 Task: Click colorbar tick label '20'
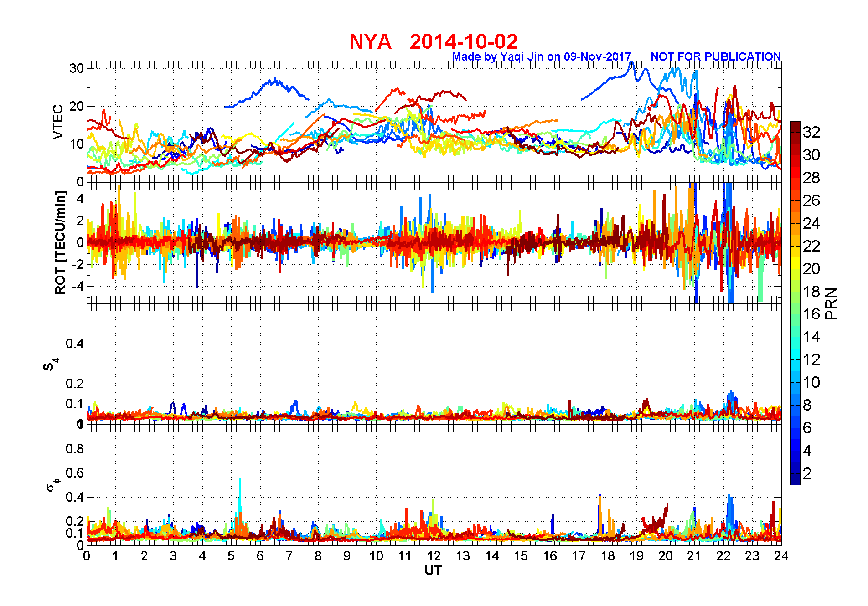coord(811,269)
